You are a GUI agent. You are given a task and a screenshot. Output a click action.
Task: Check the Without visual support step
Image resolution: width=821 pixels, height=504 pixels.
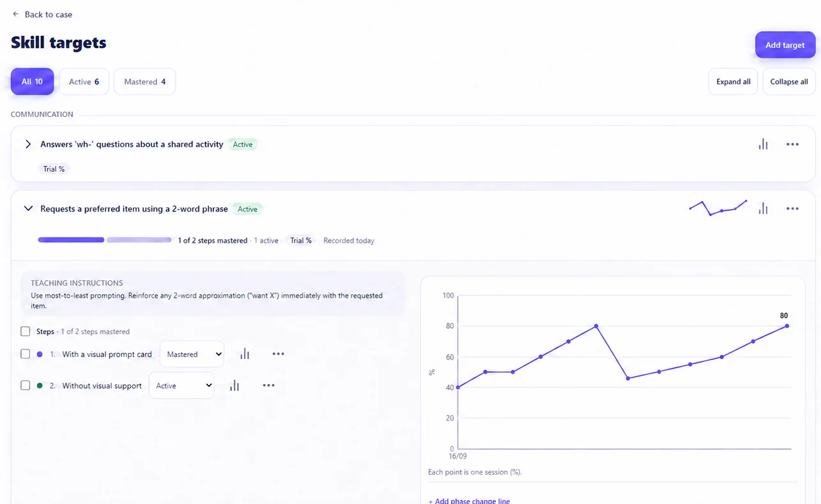[x=26, y=385]
